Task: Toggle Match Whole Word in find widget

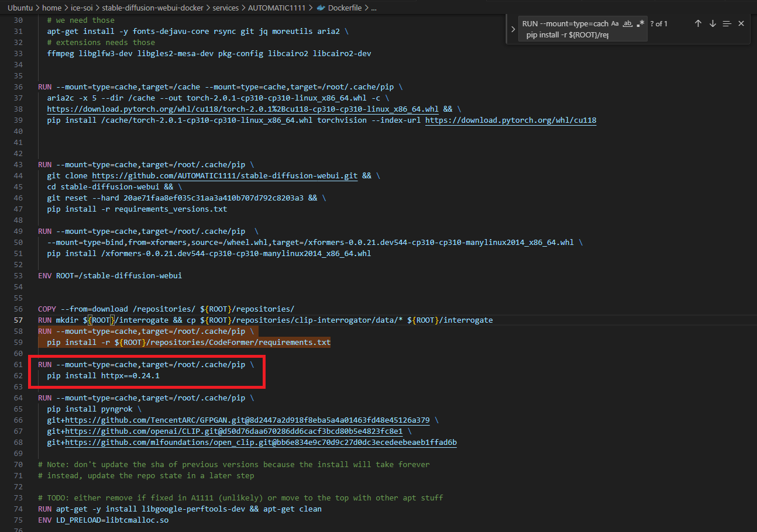Action: click(x=627, y=24)
